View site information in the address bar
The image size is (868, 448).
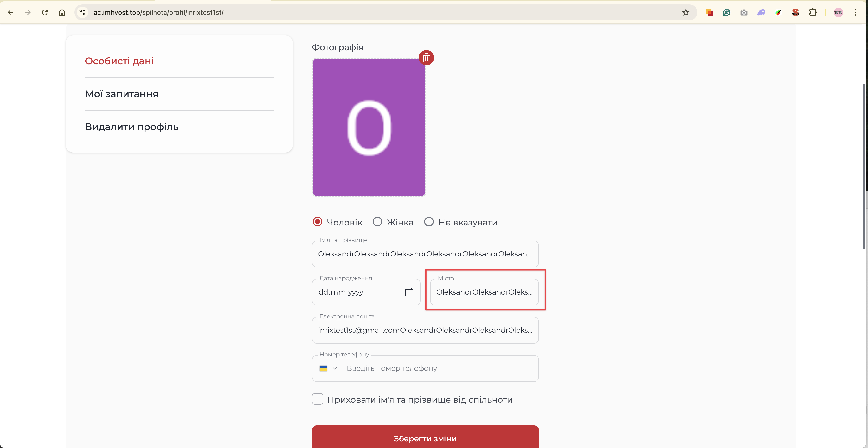pyautogui.click(x=83, y=12)
